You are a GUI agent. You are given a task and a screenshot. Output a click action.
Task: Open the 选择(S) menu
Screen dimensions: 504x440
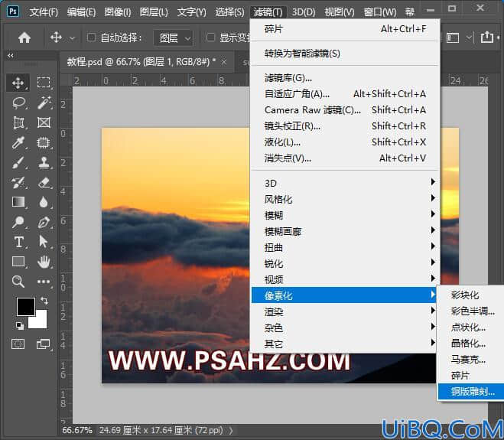(229, 12)
